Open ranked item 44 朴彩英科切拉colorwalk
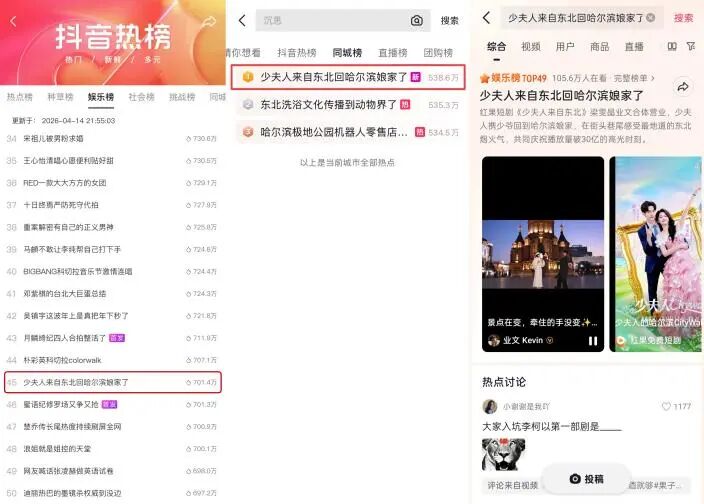Viewport: 704px width, 504px height. (x=112, y=360)
